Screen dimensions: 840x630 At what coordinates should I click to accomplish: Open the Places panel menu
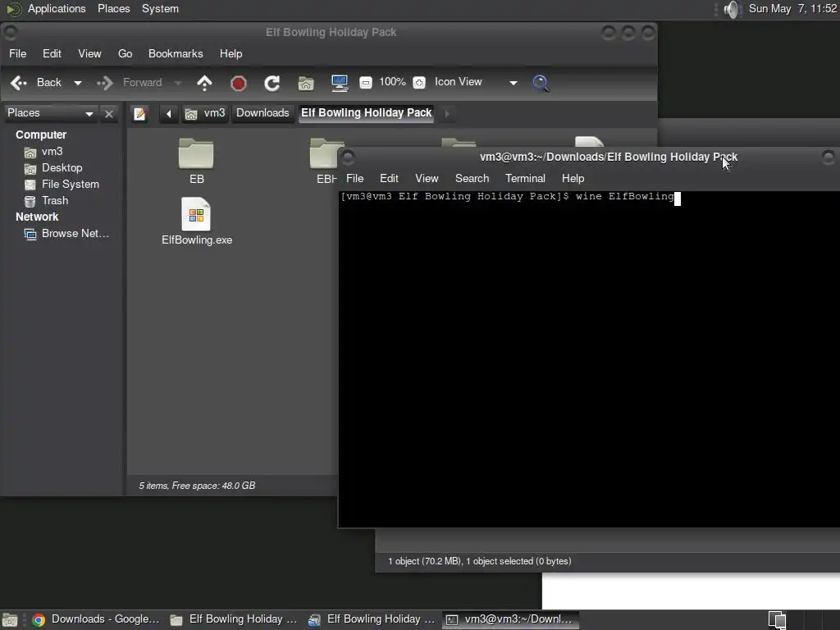pyautogui.click(x=113, y=8)
